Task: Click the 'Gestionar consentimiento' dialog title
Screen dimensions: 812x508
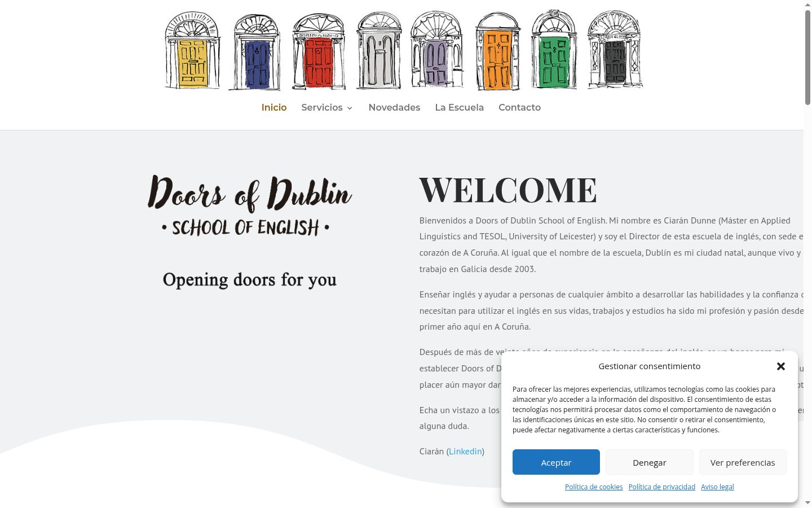Action: point(650,366)
